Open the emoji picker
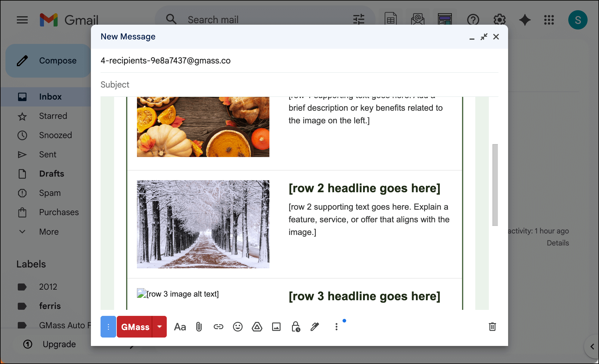Viewport: 599px width, 364px height. [237, 327]
